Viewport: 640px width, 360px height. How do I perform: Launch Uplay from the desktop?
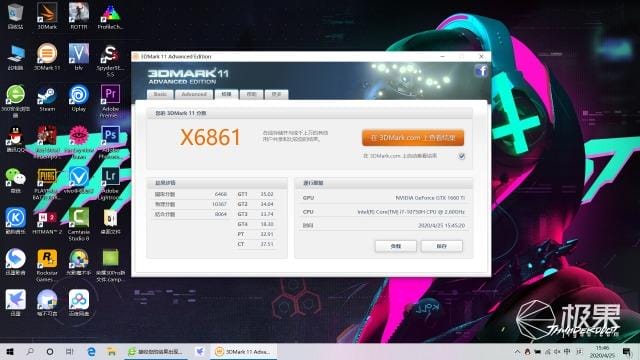click(79, 98)
